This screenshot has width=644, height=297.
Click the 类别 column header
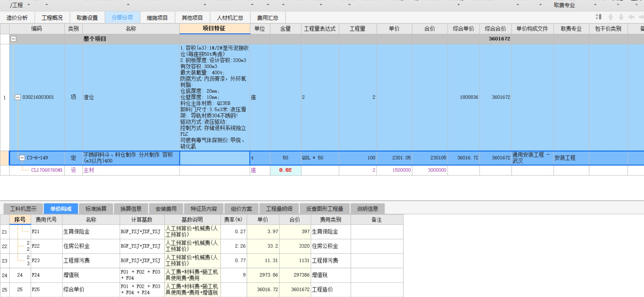tap(74, 29)
